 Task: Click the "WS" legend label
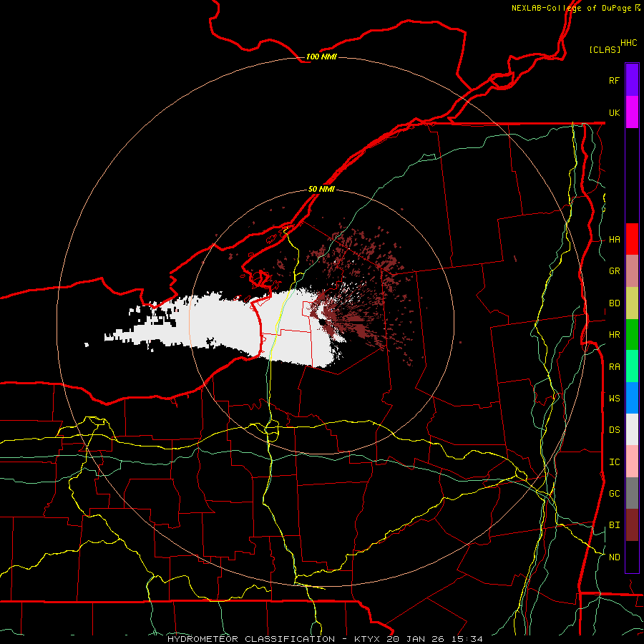(614, 398)
